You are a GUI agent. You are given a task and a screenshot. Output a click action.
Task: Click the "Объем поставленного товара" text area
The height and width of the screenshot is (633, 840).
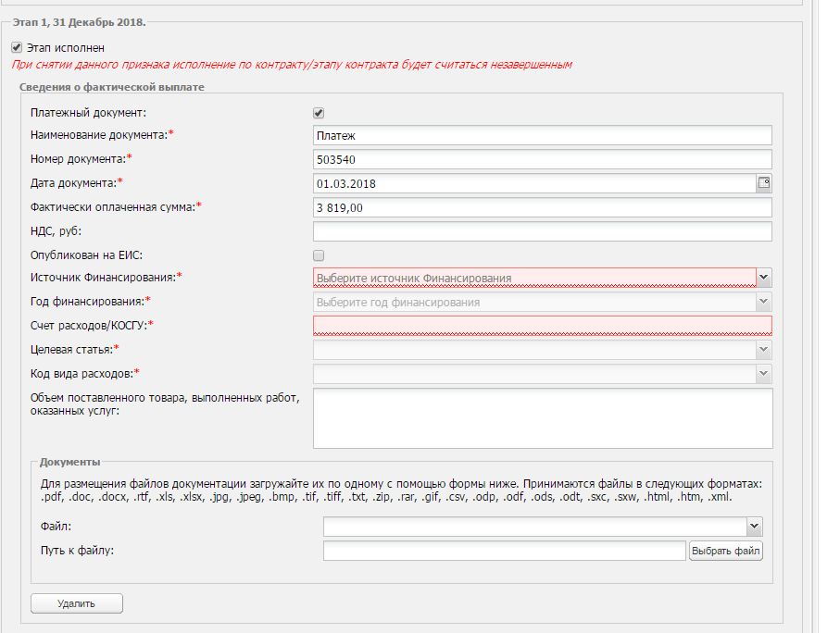pyautogui.click(x=543, y=418)
